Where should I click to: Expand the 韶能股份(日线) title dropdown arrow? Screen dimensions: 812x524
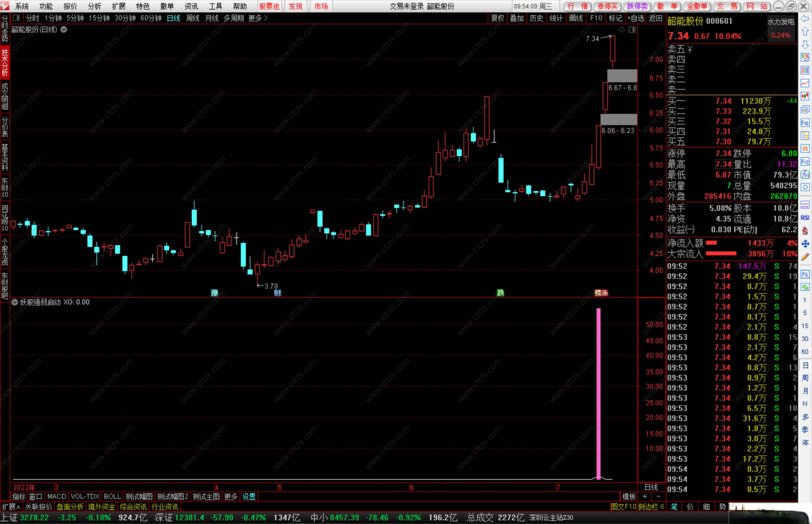coord(64,30)
